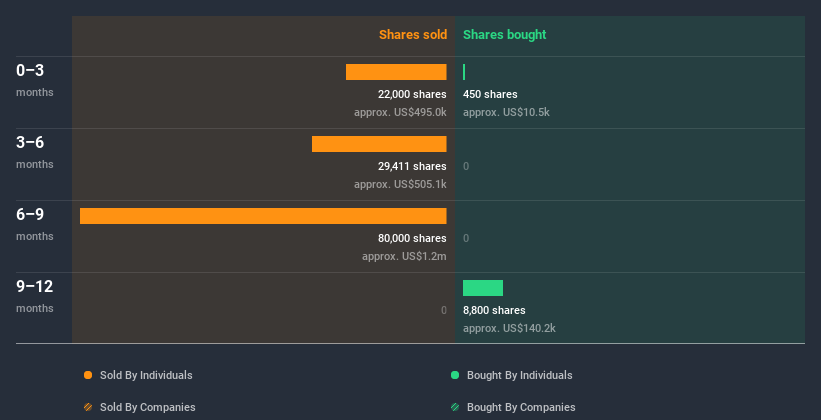The height and width of the screenshot is (420, 821).
Task: Toggle the Bought By Companies legend label
Action: 521,407
